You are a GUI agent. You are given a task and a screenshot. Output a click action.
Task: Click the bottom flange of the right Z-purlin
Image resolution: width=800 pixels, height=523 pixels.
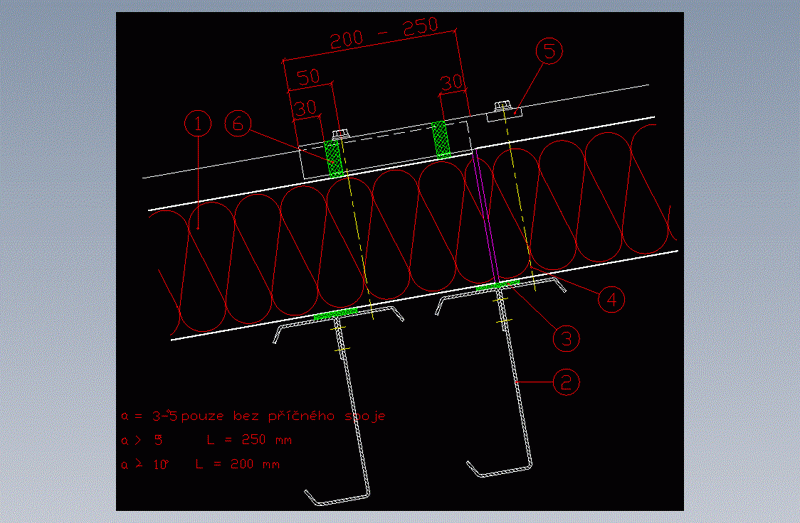pyautogui.click(x=500, y=469)
